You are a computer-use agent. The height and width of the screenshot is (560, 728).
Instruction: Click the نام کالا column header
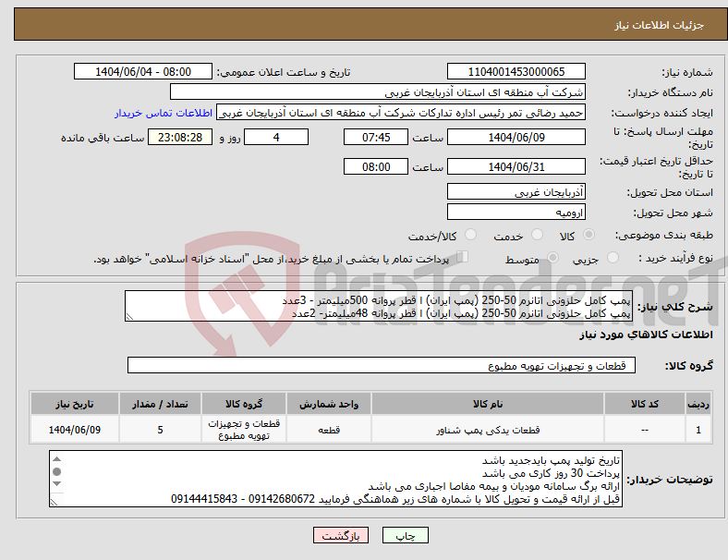tap(488, 404)
